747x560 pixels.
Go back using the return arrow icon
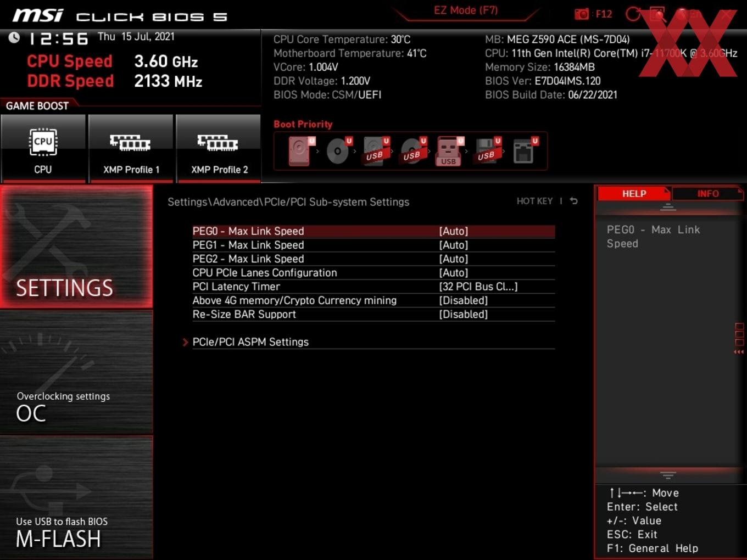[x=574, y=201]
